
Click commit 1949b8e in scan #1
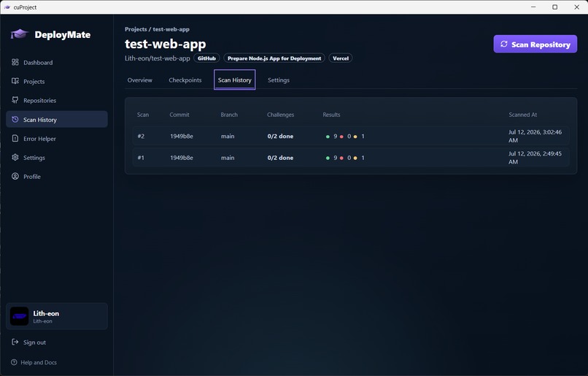click(182, 158)
